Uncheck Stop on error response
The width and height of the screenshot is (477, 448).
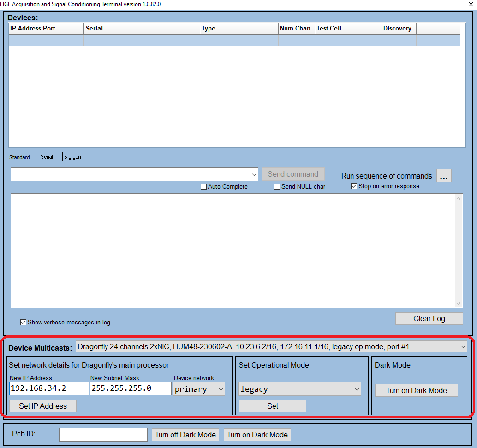click(x=354, y=186)
